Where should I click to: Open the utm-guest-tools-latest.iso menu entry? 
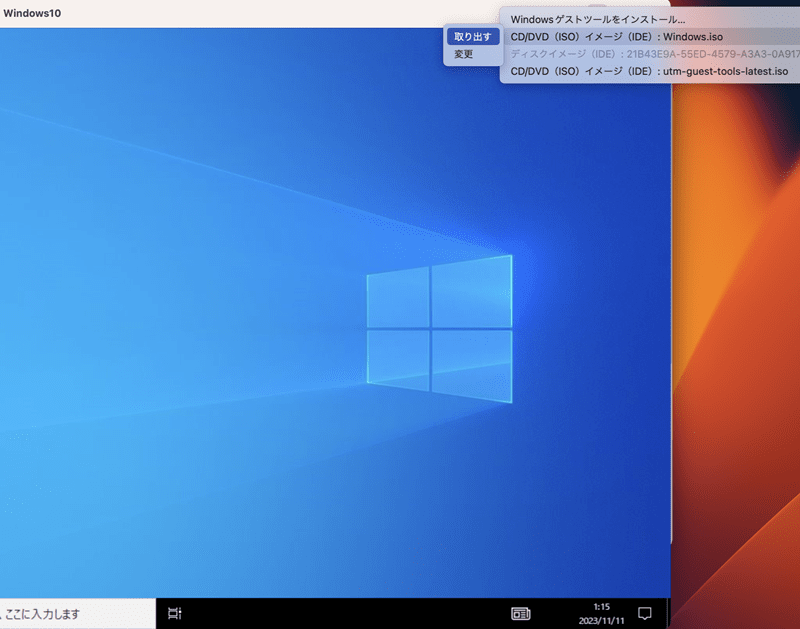click(x=649, y=71)
